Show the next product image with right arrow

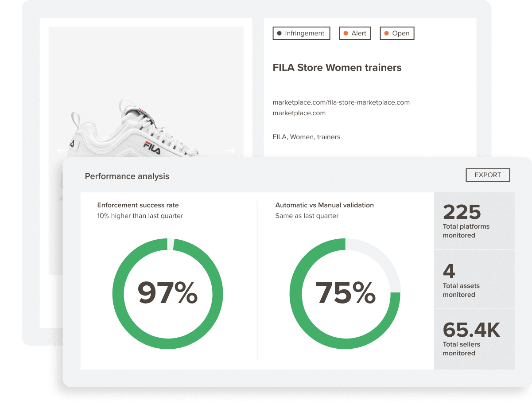(x=230, y=151)
